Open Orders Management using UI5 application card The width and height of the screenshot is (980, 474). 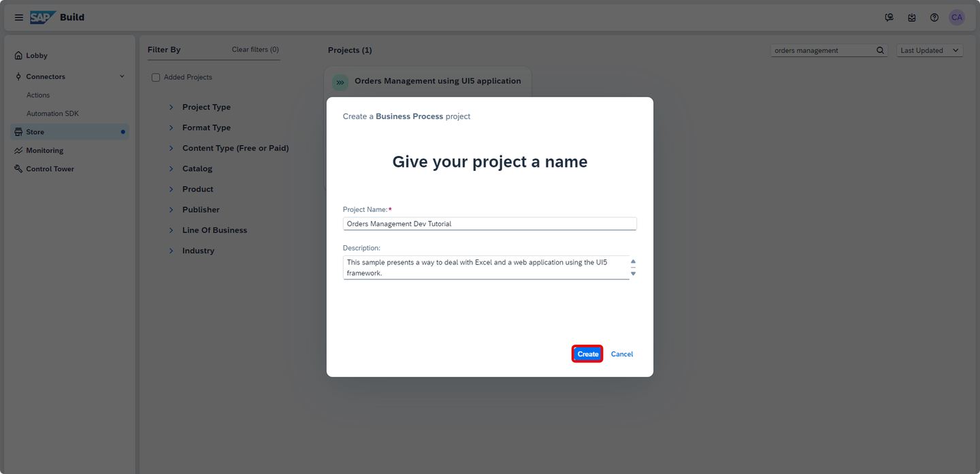click(x=438, y=81)
